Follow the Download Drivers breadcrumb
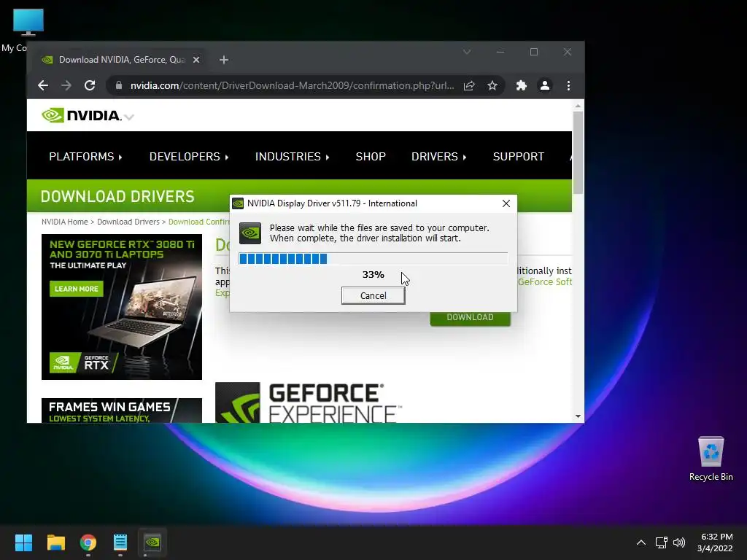 [128, 222]
